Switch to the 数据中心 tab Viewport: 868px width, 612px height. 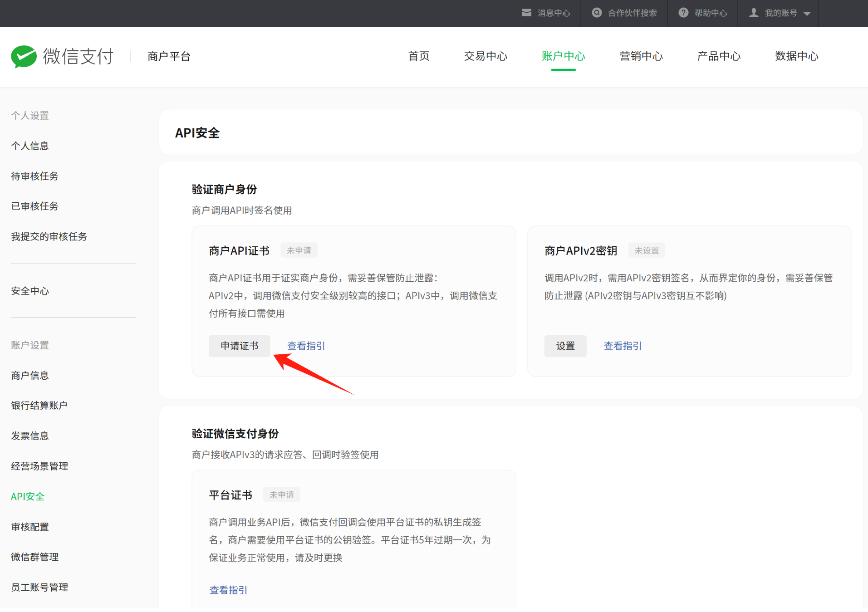[797, 56]
